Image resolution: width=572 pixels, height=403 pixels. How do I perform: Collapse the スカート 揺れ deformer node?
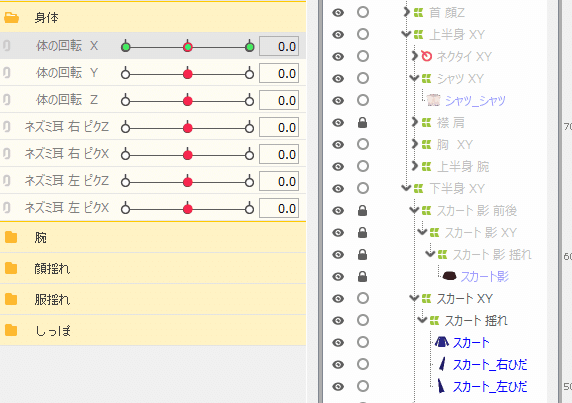click(x=422, y=320)
